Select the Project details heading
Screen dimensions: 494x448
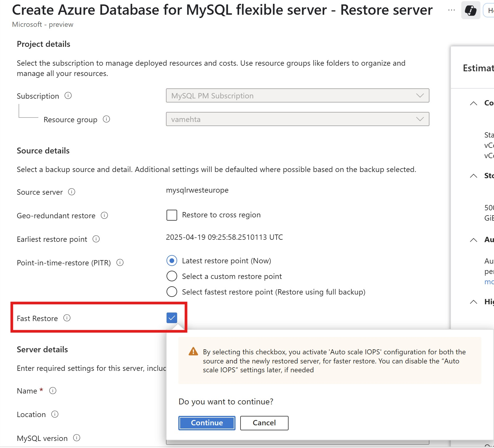point(44,44)
